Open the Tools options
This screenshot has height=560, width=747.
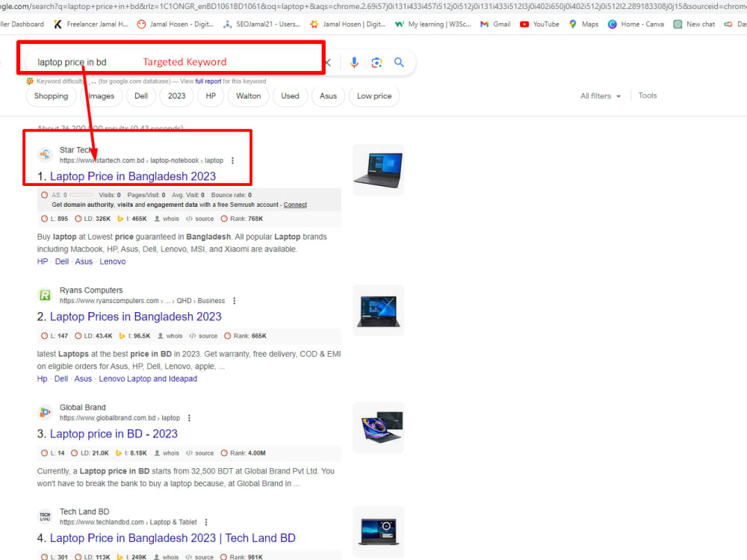pyautogui.click(x=648, y=96)
